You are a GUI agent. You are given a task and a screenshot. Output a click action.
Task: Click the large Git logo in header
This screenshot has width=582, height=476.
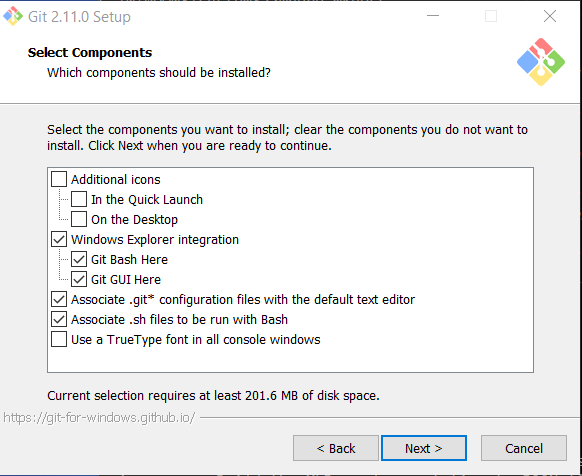tap(541, 62)
